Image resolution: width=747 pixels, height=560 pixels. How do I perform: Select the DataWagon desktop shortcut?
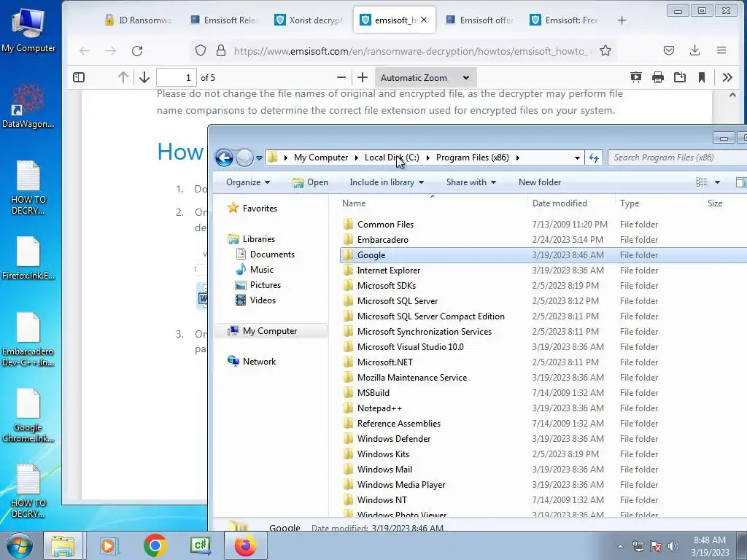28,106
